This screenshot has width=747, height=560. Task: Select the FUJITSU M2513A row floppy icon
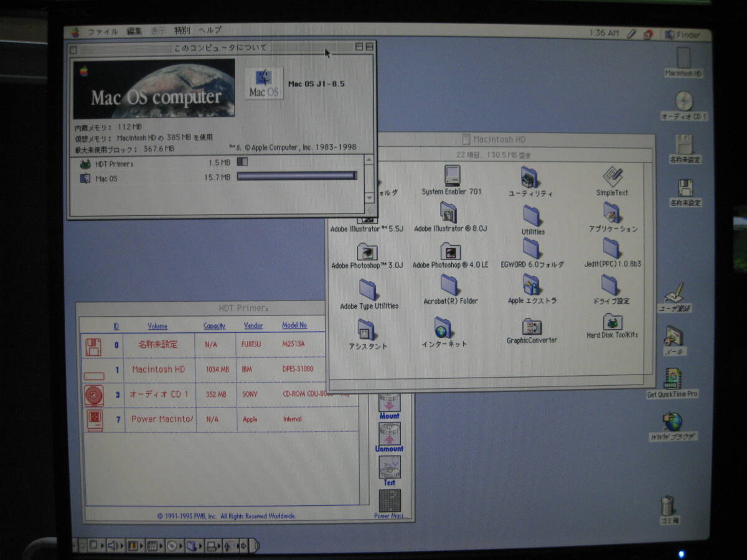click(93, 346)
